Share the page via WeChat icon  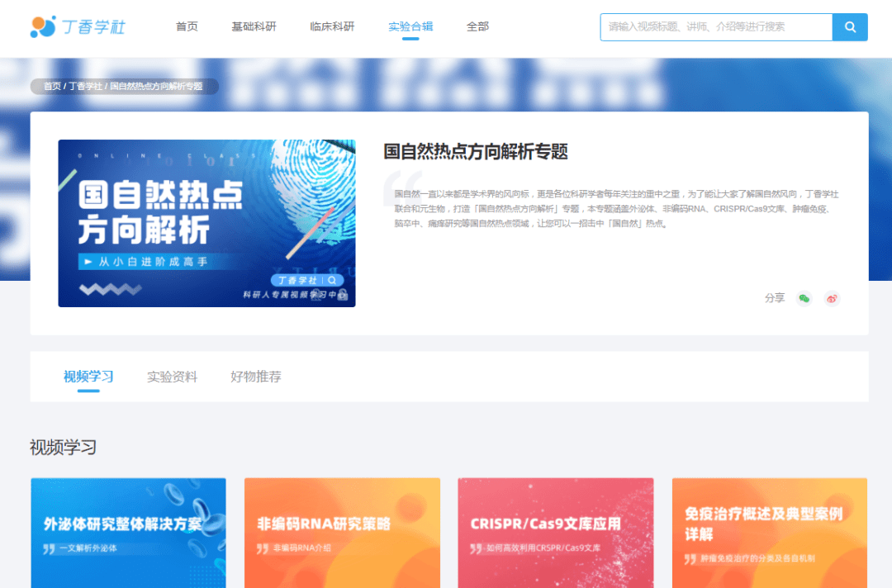point(804,298)
